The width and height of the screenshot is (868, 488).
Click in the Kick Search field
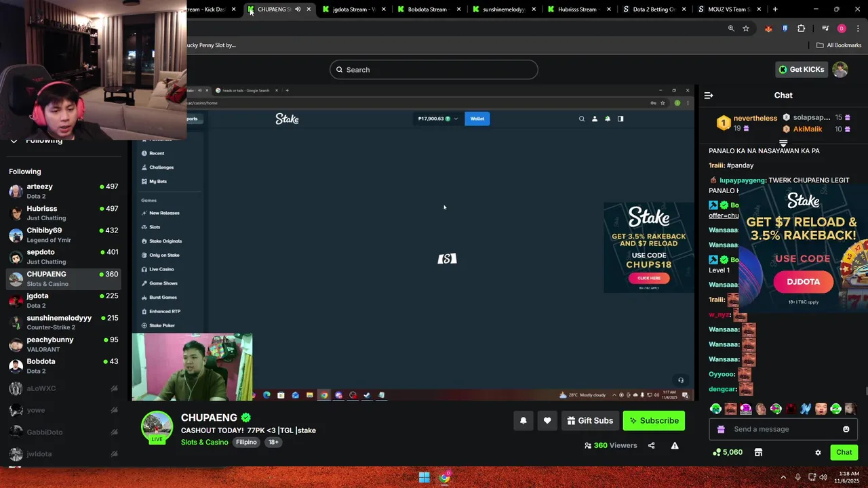pyautogui.click(x=434, y=70)
